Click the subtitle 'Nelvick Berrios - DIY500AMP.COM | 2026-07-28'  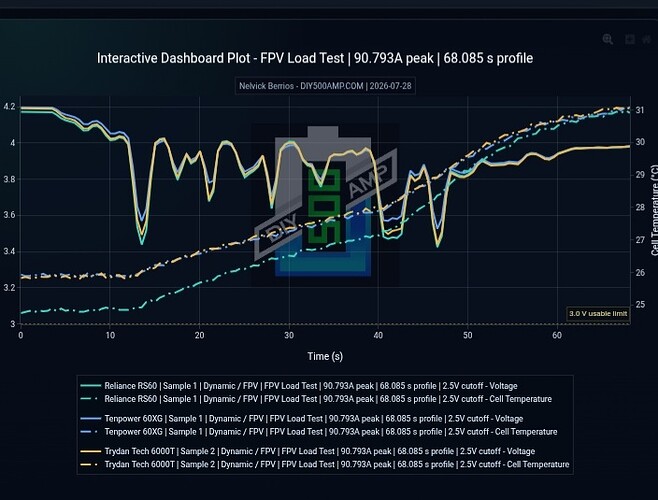325,86
